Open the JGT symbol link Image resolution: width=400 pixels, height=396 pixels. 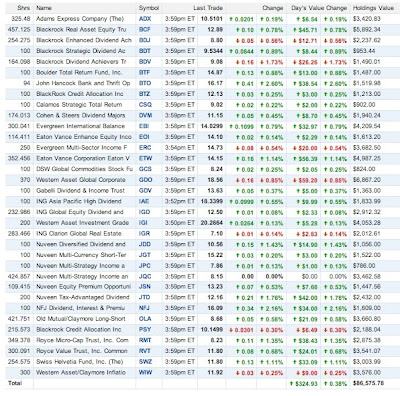(145, 255)
